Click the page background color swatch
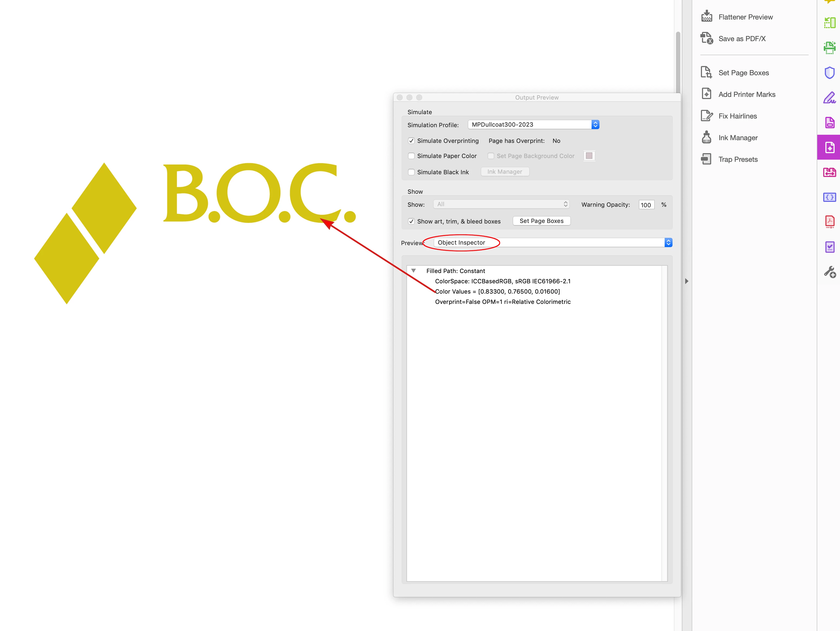Viewport: 840px width, 631px height. pyautogui.click(x=589, y=156)
